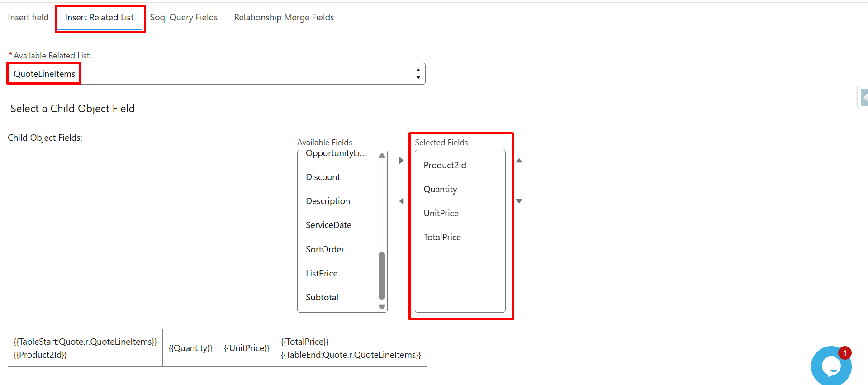
Task: Click the move-left arrow to remove field
Action: point(401,201)
